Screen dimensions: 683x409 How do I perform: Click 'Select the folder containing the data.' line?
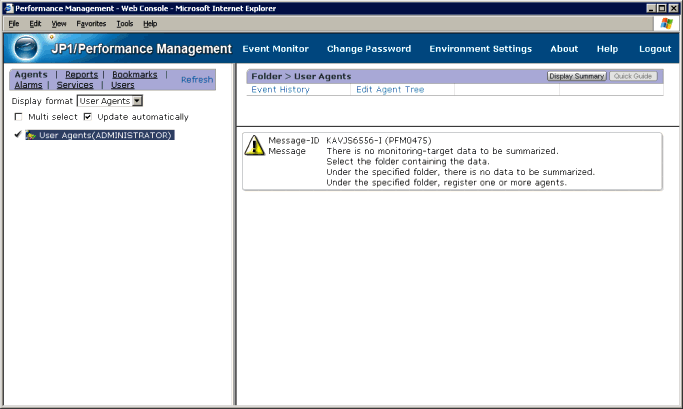408,162
